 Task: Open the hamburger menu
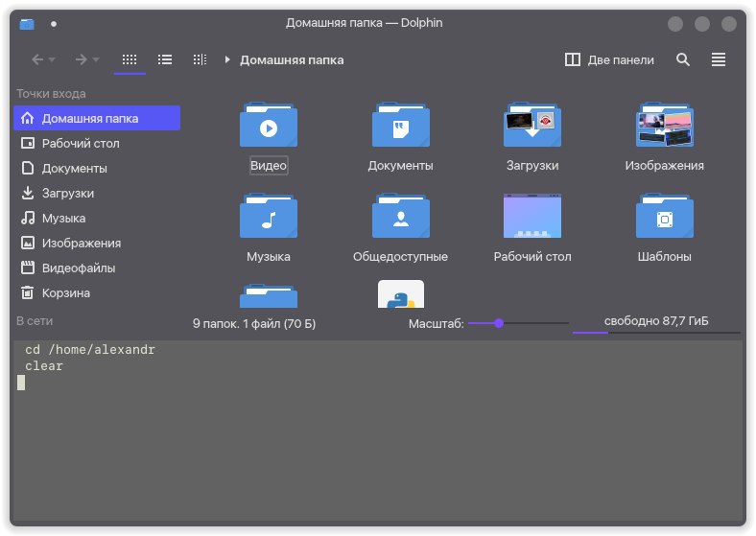coord(719,59)
